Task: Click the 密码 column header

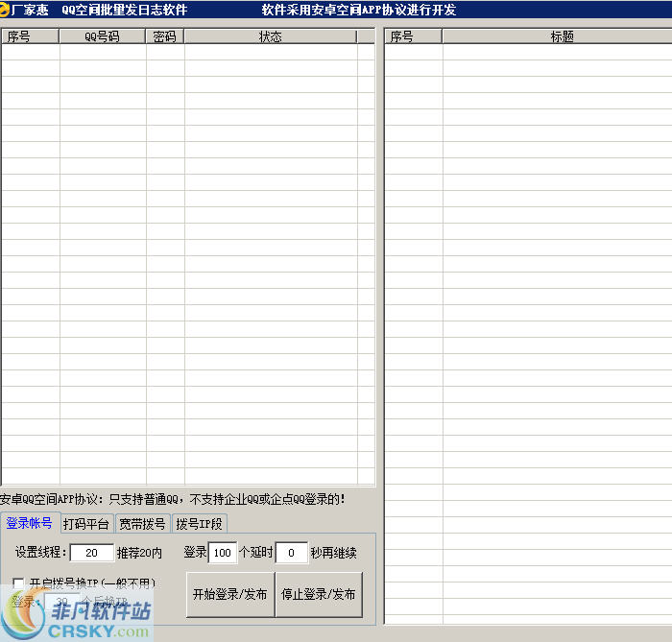Action: click(x=165, y=36)
